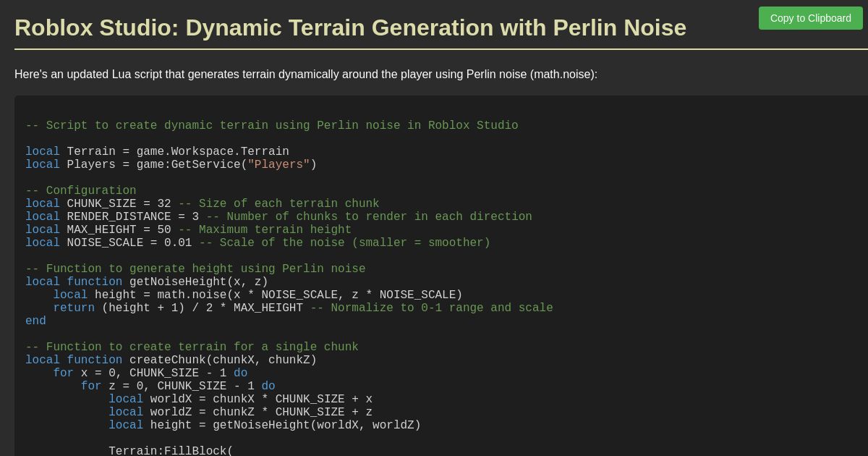Screen dimensions: 868x456
Task: Click the introductory paragraph mentioning math.noise
Action: pos(305,74)
